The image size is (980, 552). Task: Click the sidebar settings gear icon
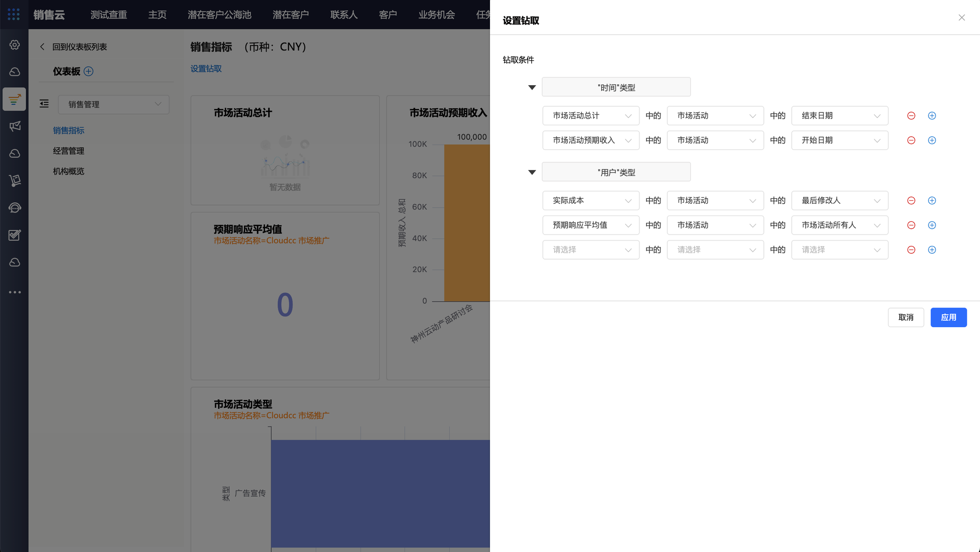pos(15,45)
